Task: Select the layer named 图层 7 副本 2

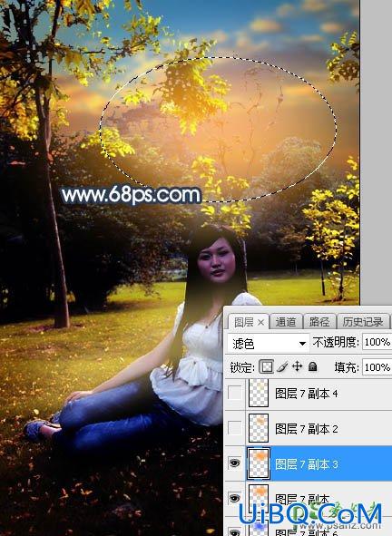Action: pyautogui.click(x=307, y=428)
